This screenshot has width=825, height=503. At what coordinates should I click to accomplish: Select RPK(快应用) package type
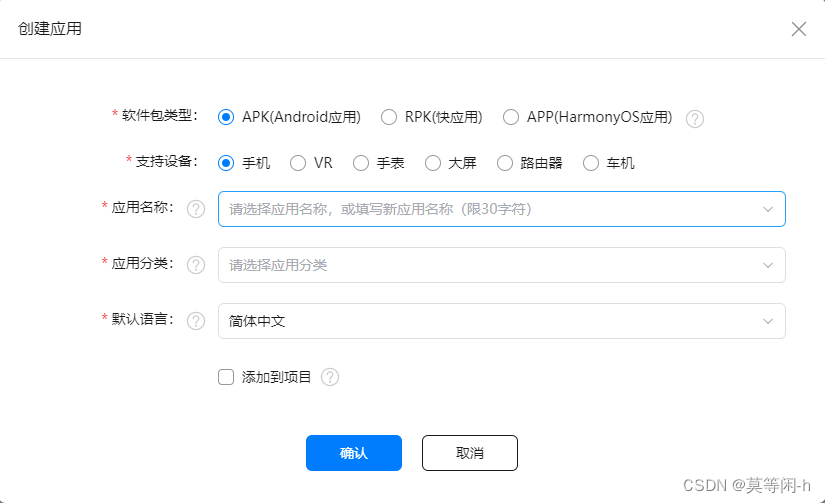coord(389,117)
